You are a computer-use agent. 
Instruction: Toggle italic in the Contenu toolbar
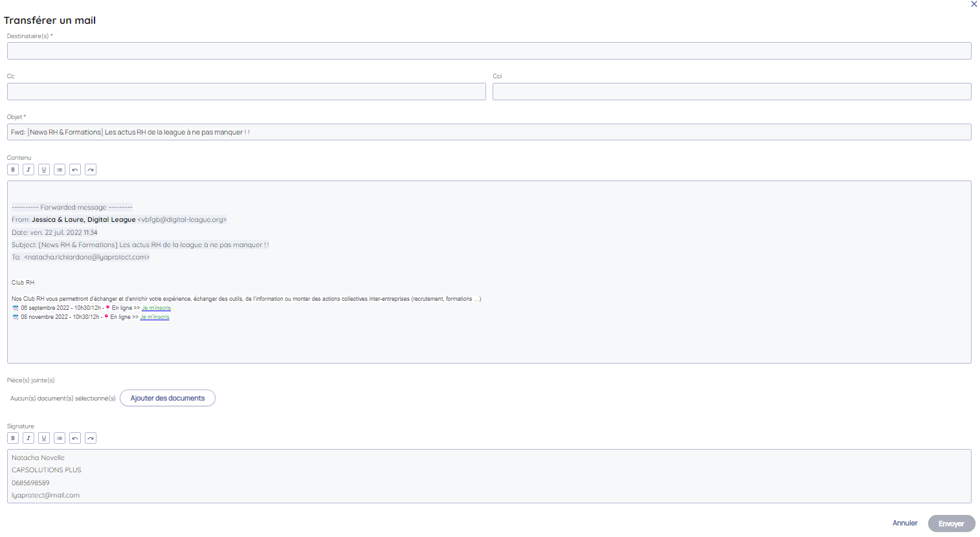(x=28, y=170)
